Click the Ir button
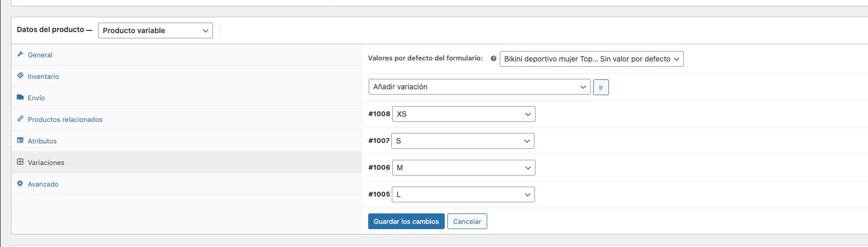 601,87
